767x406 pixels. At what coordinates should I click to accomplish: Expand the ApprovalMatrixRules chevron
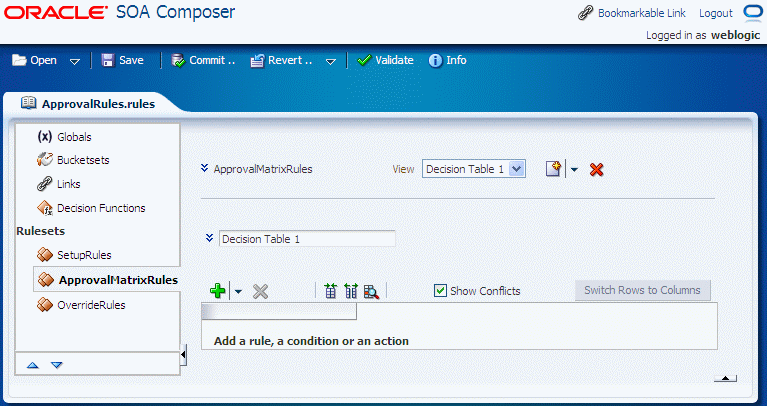pos(204,168)
